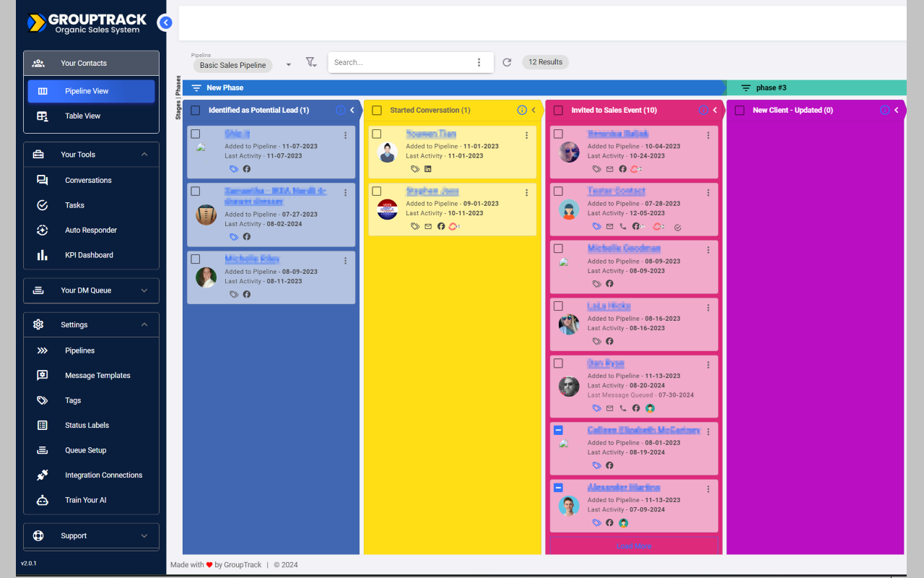Open three-dot menu on Dan Ryan card

point(708,365)
